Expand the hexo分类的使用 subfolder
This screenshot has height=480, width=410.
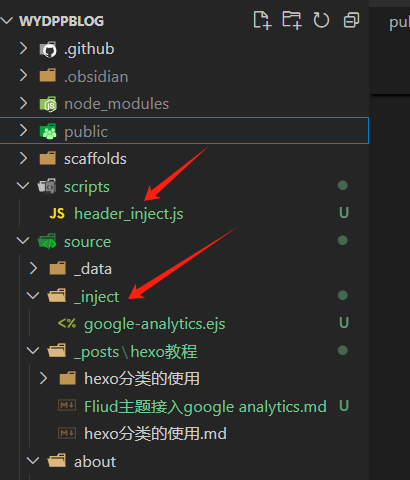click(43, 378)
